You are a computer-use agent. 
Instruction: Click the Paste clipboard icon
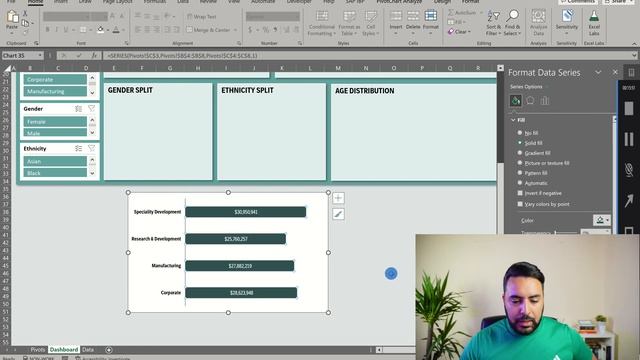tap(12, 18)
